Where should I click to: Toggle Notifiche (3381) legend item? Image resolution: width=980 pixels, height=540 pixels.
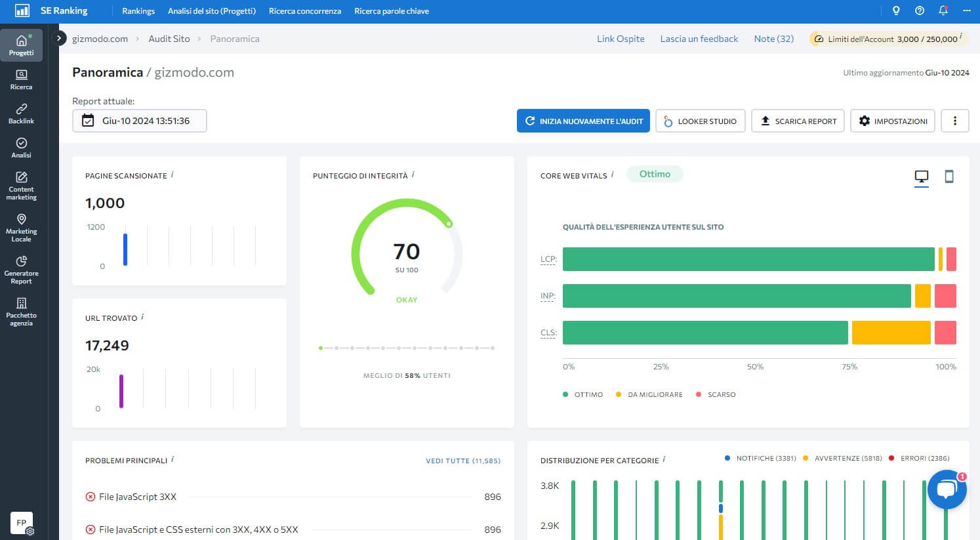coord(760,458)
